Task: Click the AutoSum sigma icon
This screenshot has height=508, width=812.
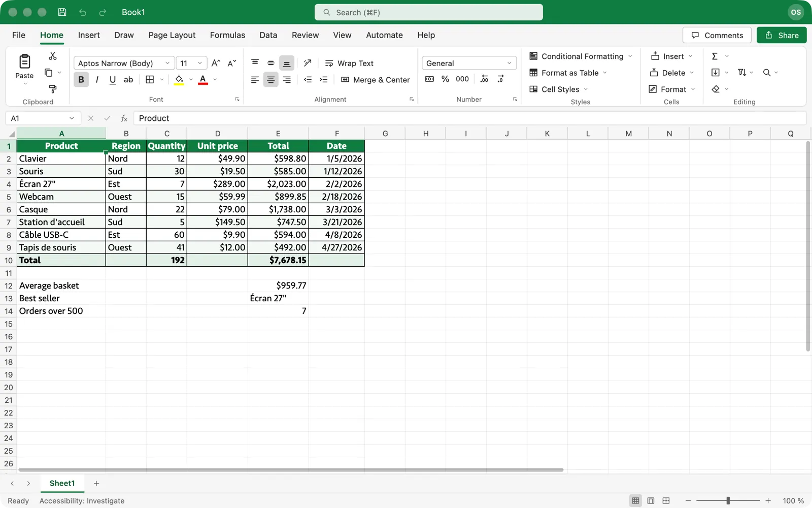Action: click(715, 56)
